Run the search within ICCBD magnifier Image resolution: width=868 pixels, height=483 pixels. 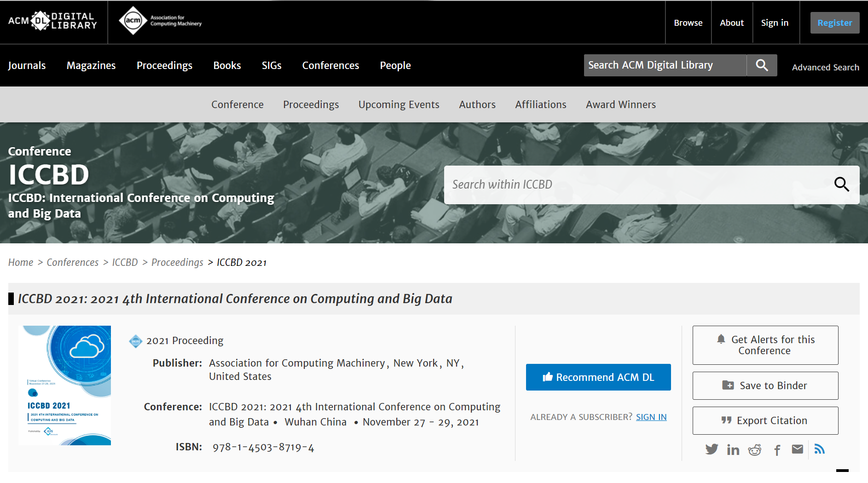click(x=842, y=184)
